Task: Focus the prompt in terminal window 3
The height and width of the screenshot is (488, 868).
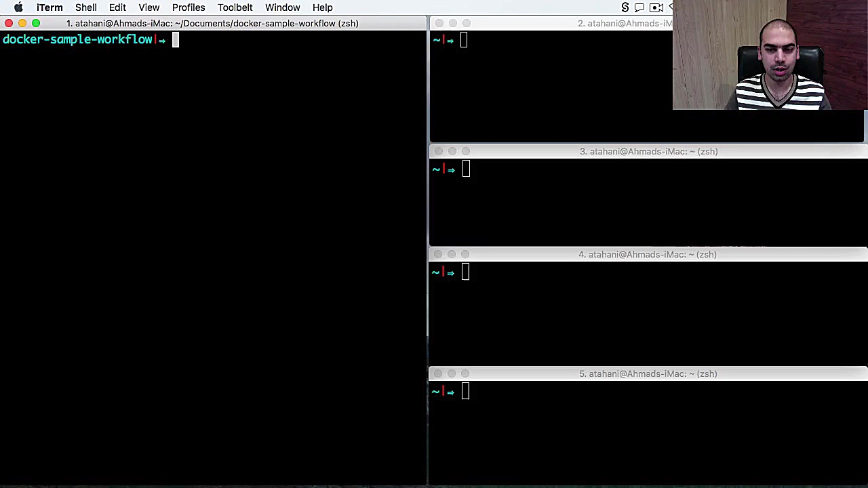Action: pos(466,169)
